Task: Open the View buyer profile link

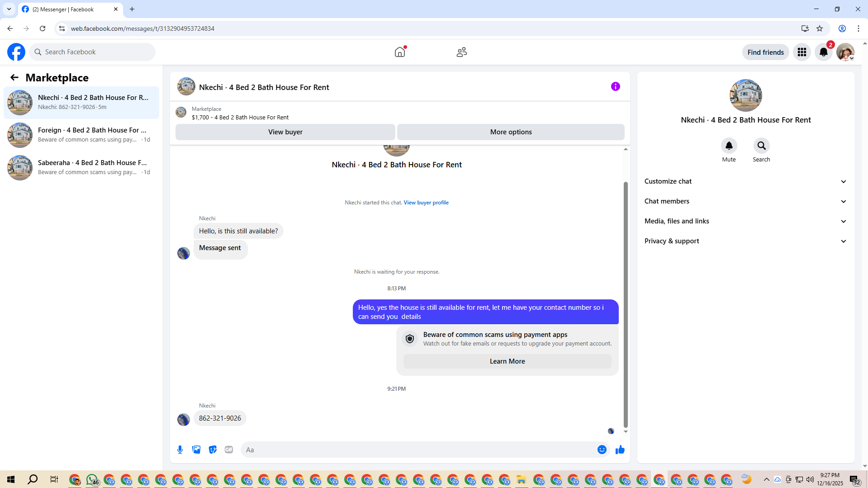Action: point(426,203)
